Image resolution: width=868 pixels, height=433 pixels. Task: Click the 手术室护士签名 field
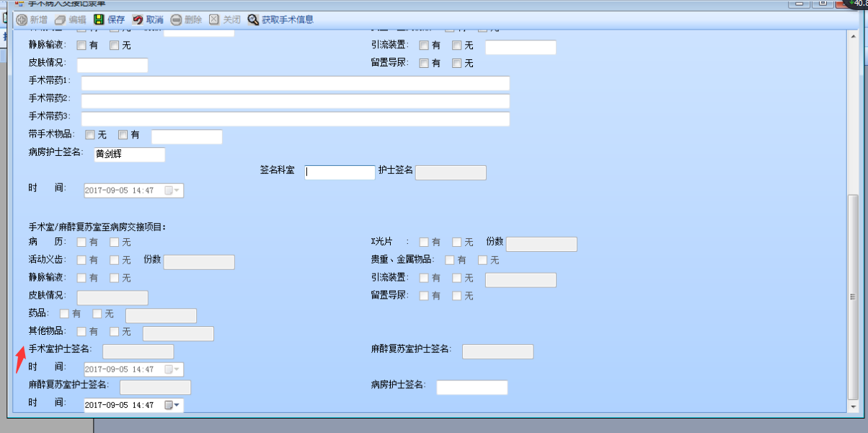pyautogui.click(x=138, y=351)
